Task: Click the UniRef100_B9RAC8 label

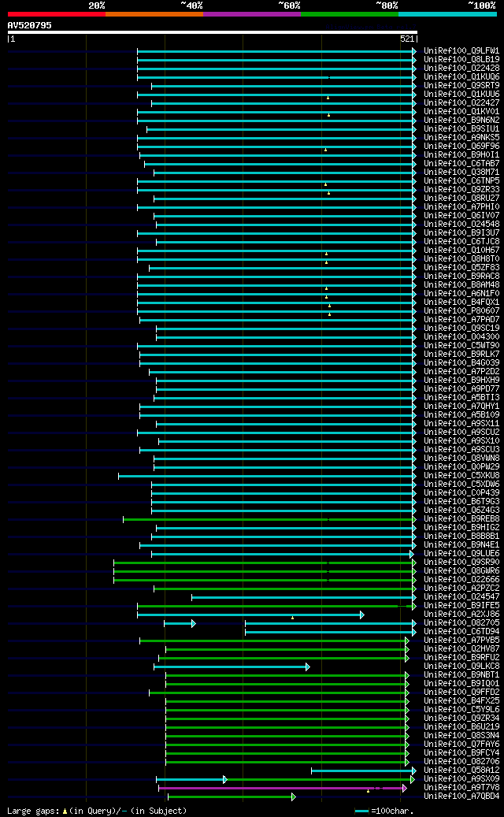Action: pyautogui.click(x=461, y=277)
